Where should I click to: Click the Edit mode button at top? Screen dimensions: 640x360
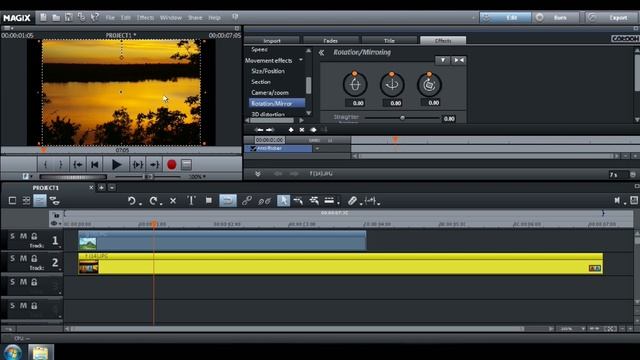tap(505, 18)
